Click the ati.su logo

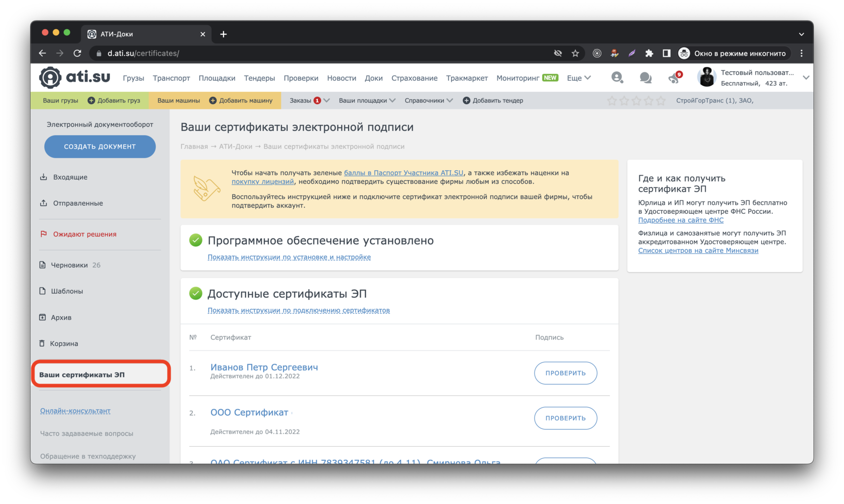click(x=75, y=77)
